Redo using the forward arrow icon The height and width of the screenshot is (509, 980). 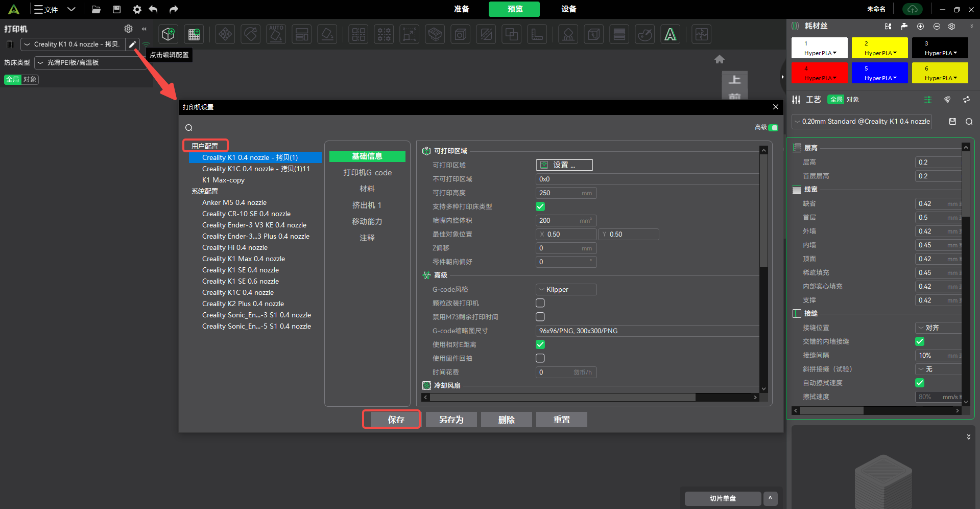174,9
